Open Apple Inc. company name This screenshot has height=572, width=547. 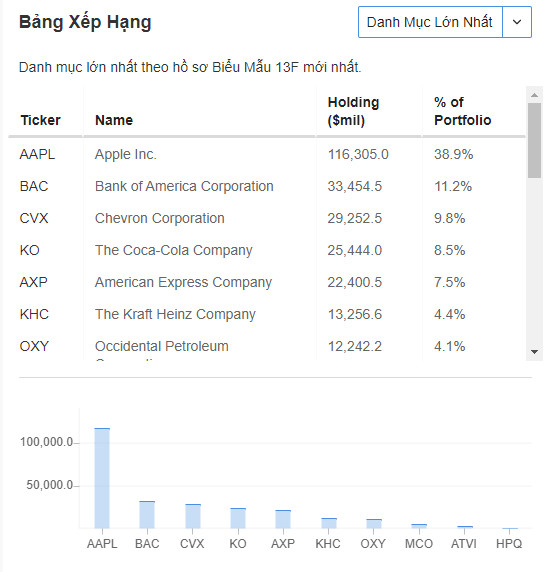[x=126, y=154]
